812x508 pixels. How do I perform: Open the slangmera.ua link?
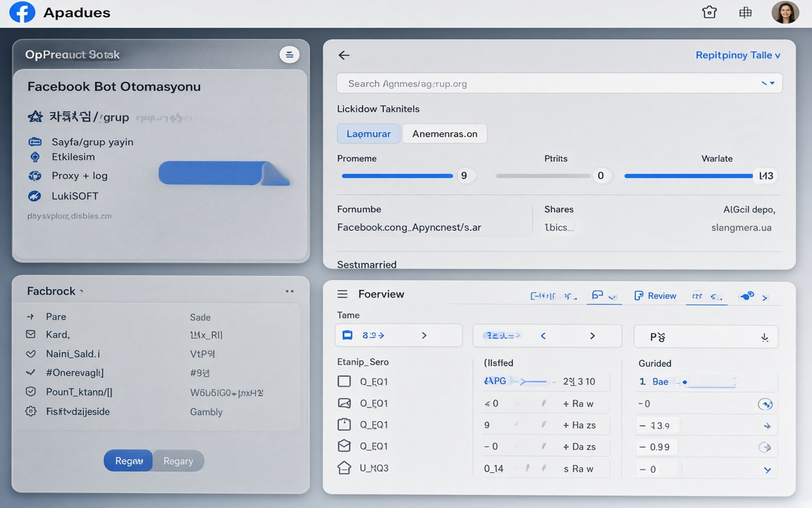point(741,228)
